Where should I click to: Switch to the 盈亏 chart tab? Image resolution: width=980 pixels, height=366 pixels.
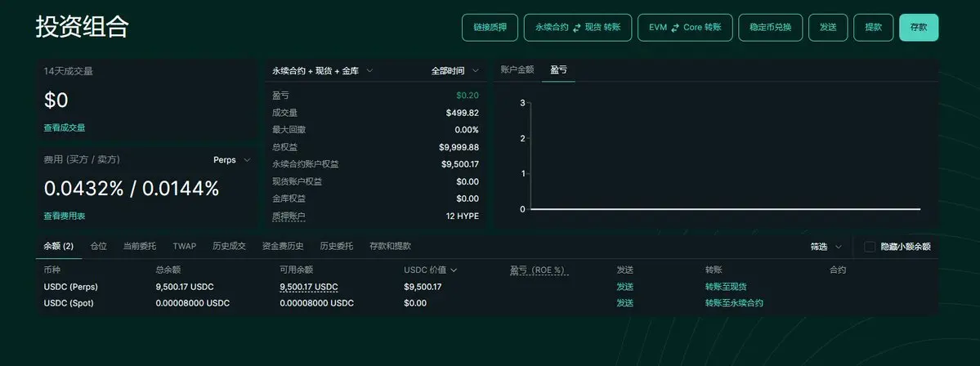[x=559, y=70]
